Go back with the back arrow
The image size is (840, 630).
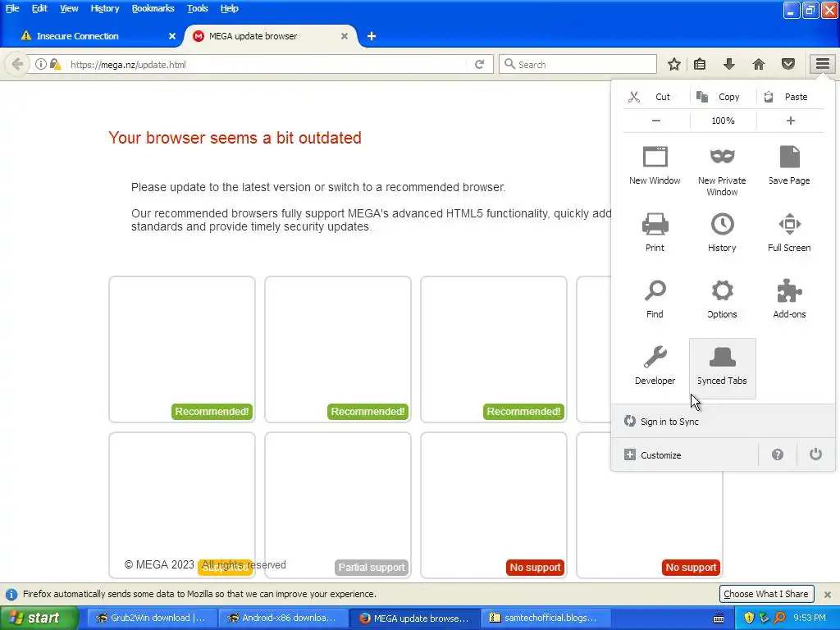pyautogui.click(x=17, y=64)
